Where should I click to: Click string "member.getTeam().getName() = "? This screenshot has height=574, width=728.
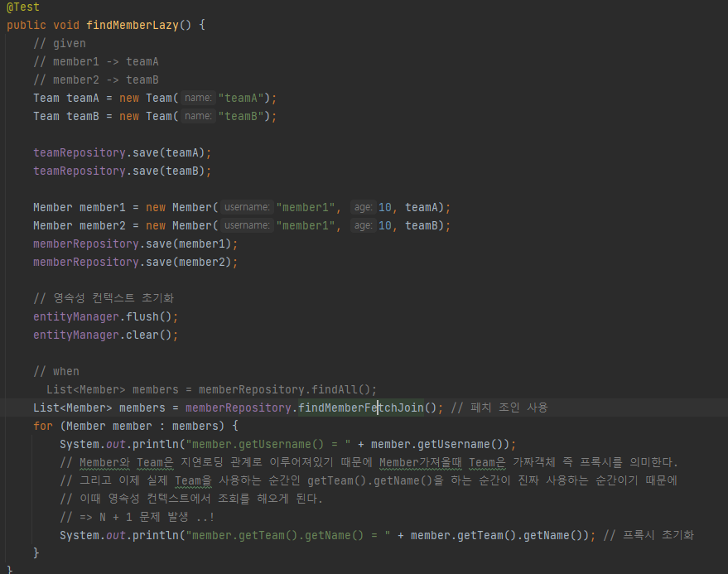[x=288, y=535]
